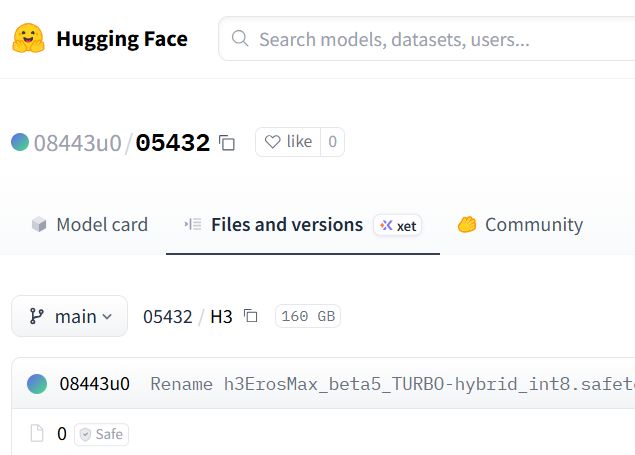The width and height of the screenshot is (635, 455).
Task: Click the list icon on Files tab
Action: pyautogui.click(x=193, y=224)
